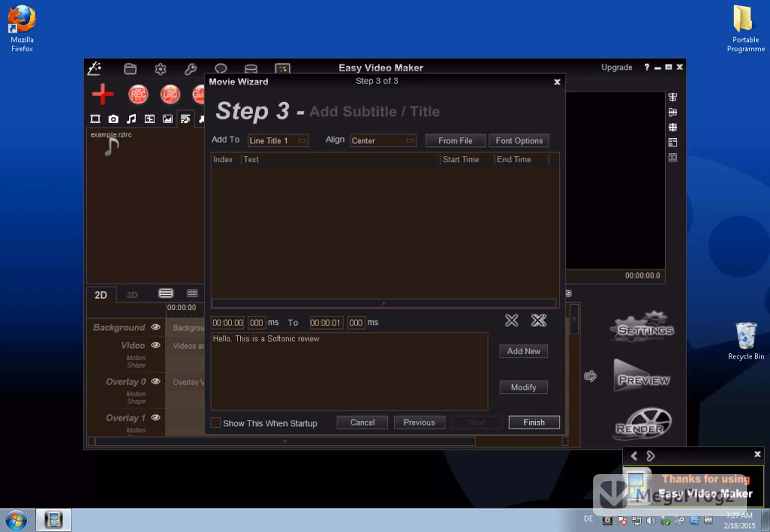Open the film-cut clip media tab
This screenshot has width=770, height=532.
coord(150,119)
